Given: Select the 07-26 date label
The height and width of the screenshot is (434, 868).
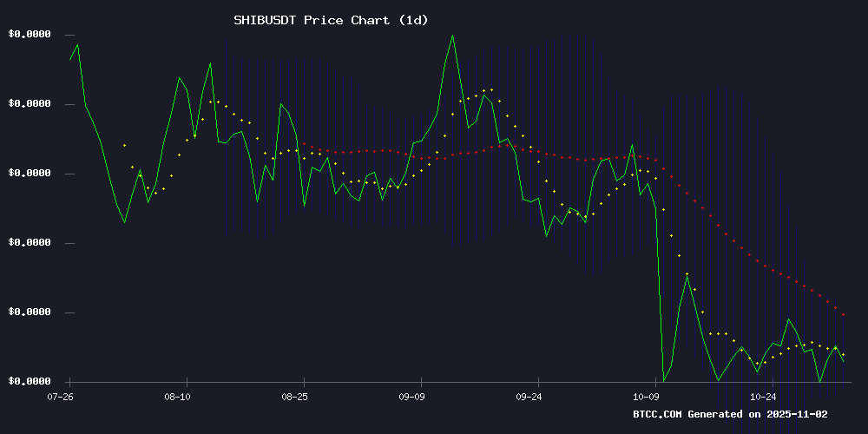Looking at the screenshot, I should click(61, 395).
